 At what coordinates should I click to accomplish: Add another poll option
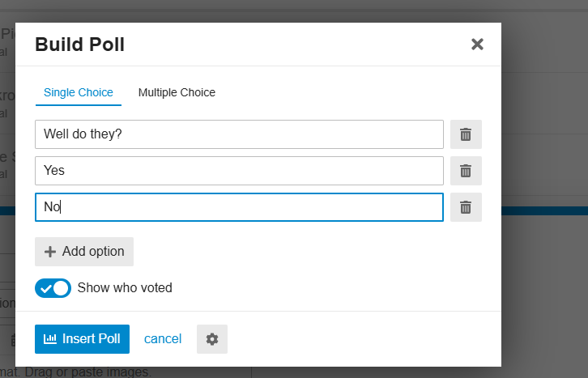(x=84, y=252)
